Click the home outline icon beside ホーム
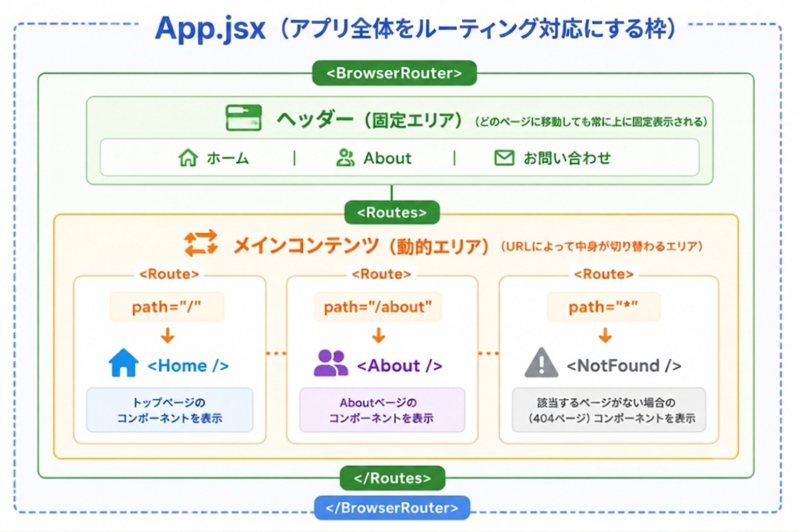 (188, 157)
